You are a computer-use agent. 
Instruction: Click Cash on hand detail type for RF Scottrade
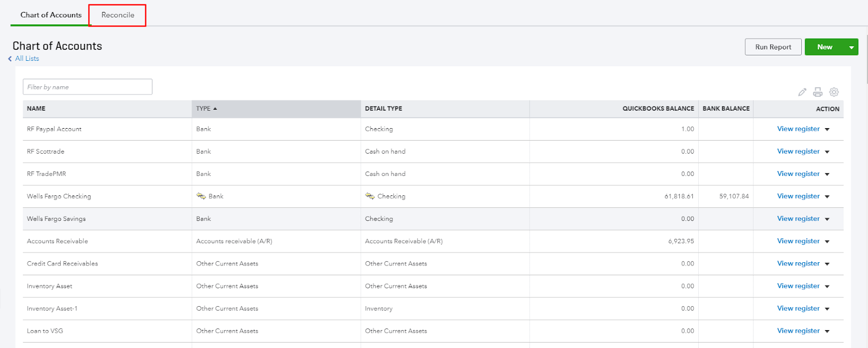[x=385, y=151]
